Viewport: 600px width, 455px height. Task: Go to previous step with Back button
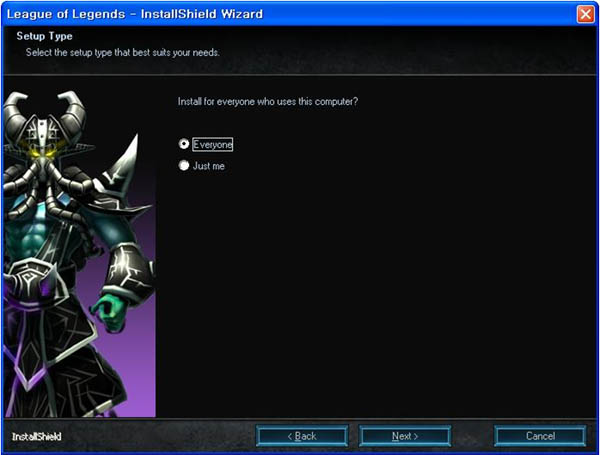point(302,436)
